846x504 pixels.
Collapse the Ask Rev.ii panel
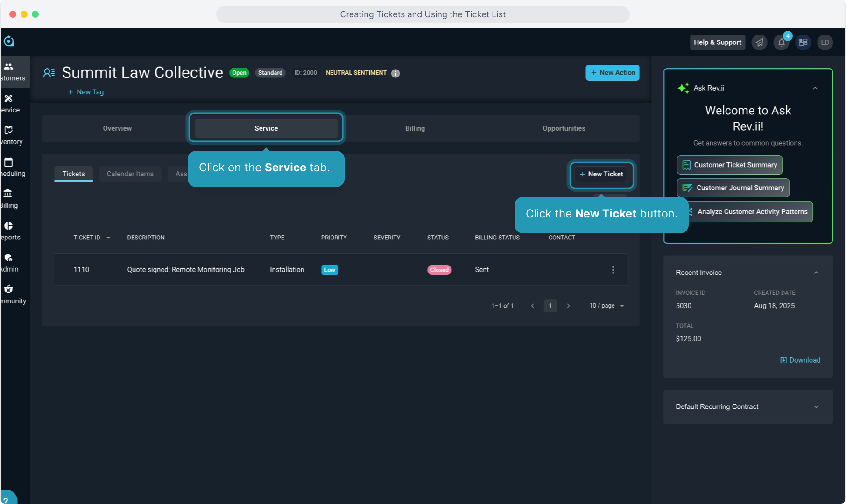point(815,88)
